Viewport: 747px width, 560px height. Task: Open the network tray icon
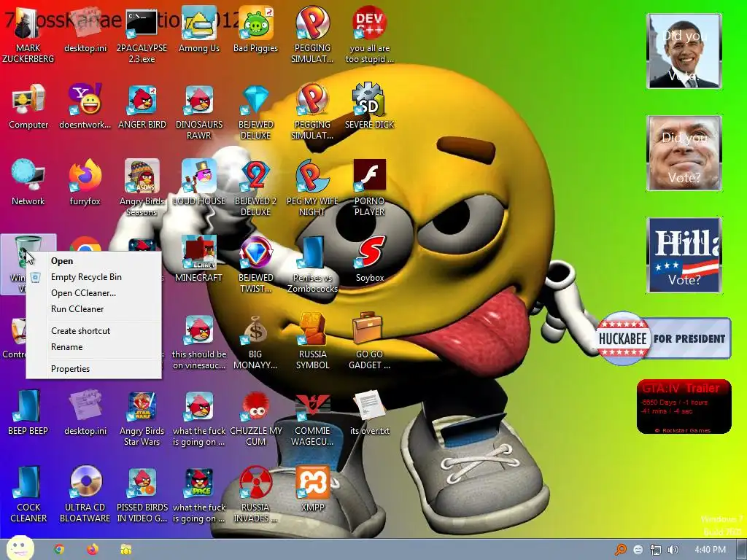point(656,550)
